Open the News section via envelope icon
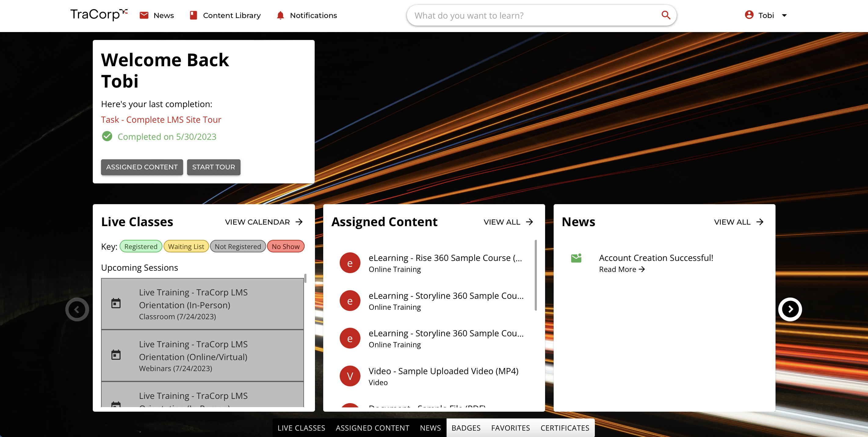The image size is (868, 437). tap(144, 15)
